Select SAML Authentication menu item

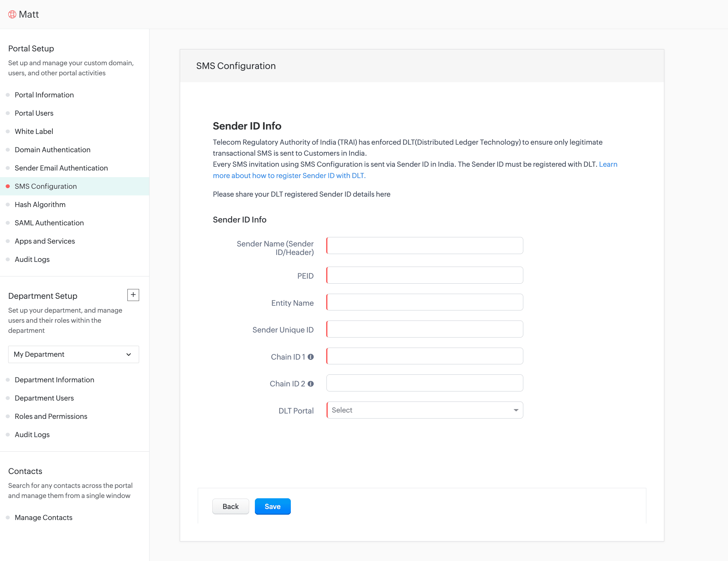pyautogui.click(x=49, y=223)
